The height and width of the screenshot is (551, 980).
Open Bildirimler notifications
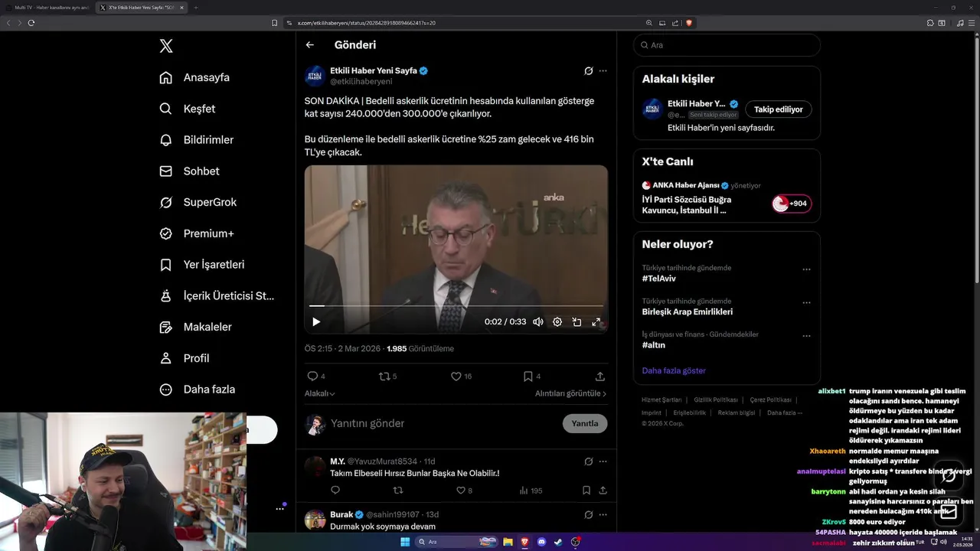(197, 140)
